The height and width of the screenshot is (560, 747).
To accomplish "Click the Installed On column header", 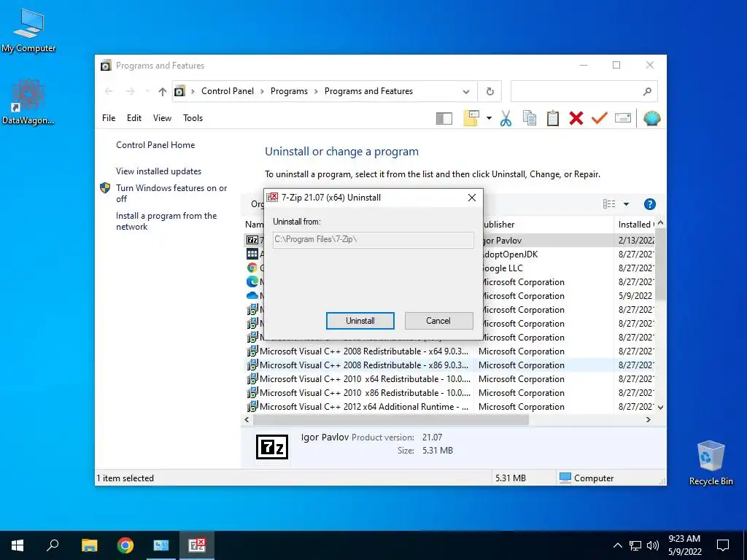I will pyautogui.click(x=636, y=225).
